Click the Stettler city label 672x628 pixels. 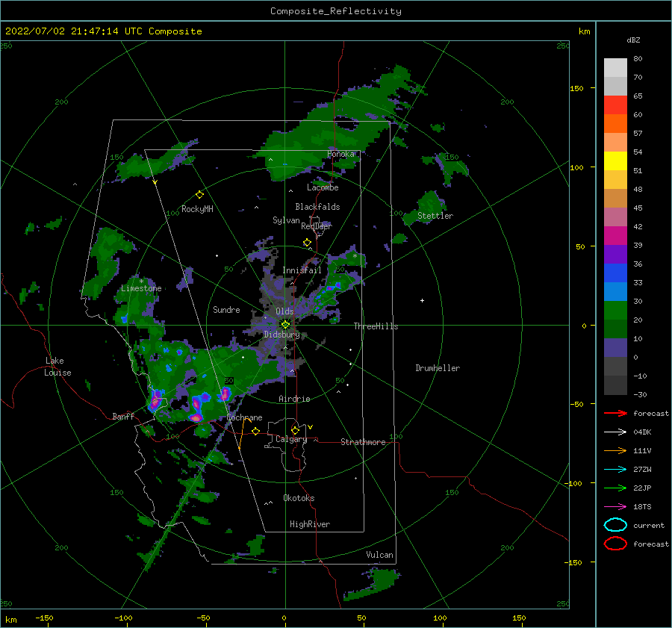click(435, 216)
